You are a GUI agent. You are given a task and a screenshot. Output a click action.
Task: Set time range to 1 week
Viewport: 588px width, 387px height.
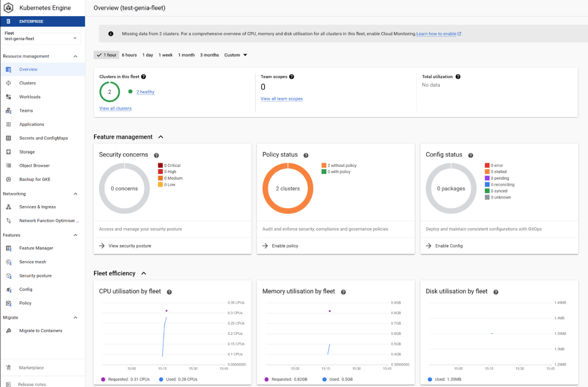tap(165, 55)
